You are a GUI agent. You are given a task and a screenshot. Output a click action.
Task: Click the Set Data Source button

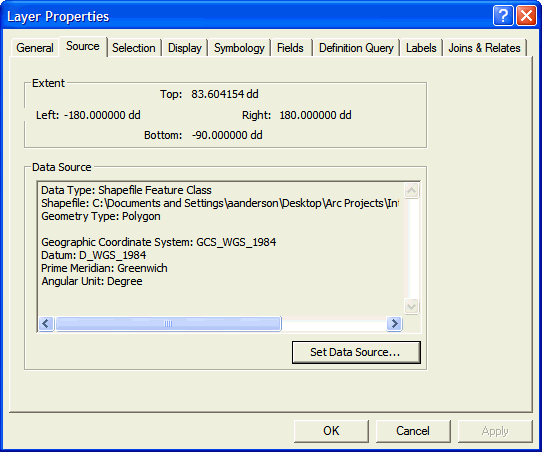(x=356, y=352)
